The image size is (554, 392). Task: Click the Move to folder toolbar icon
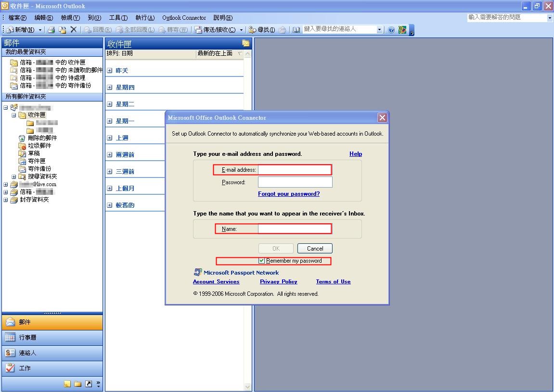63,30
